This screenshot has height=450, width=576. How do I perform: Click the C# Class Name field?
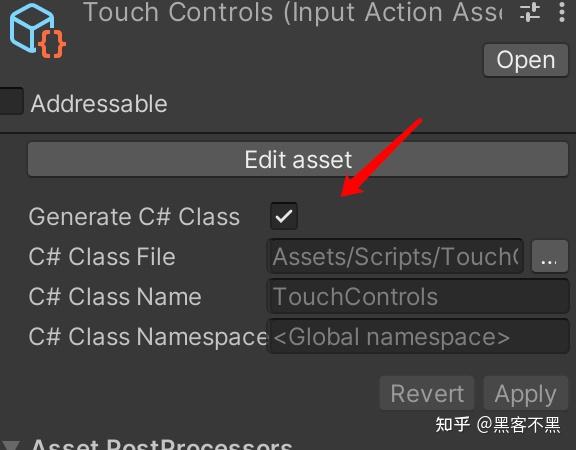(x=418, y=296)
